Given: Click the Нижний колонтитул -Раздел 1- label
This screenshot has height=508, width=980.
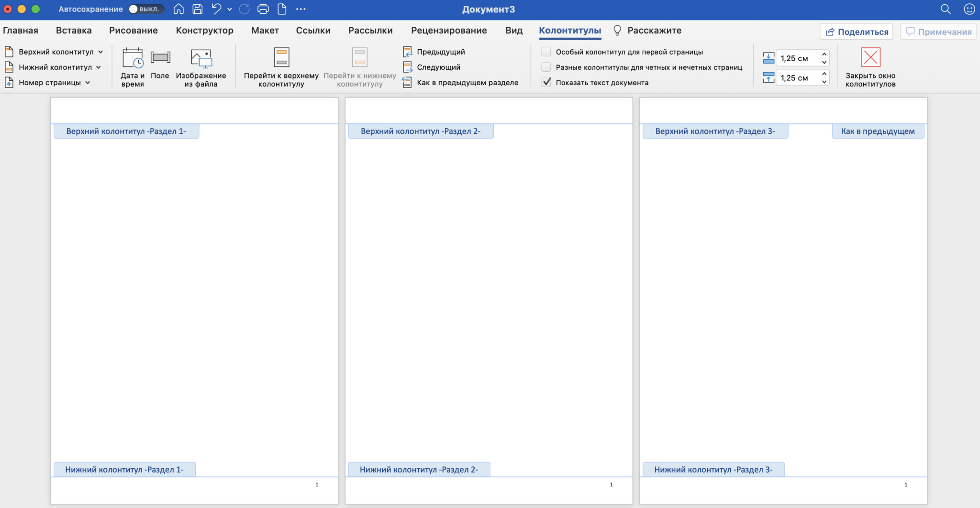Looking at the screenshot, I should [124, 470].
